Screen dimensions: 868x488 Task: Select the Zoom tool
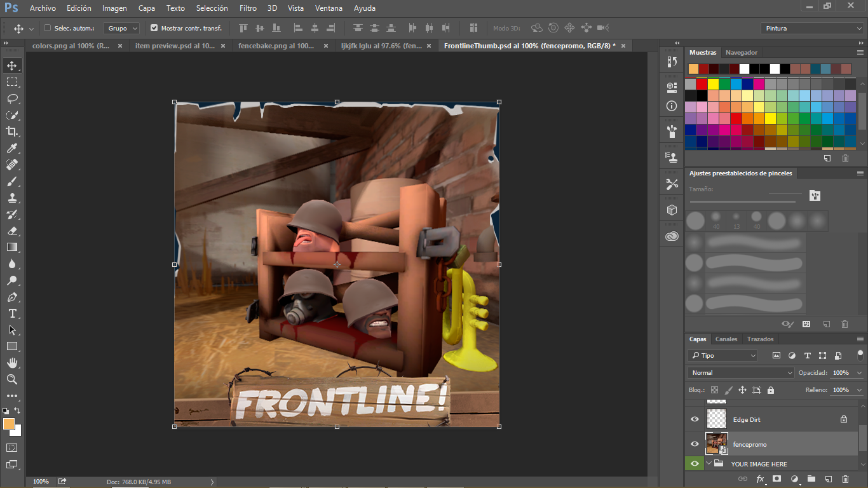[x=12, y=379]
